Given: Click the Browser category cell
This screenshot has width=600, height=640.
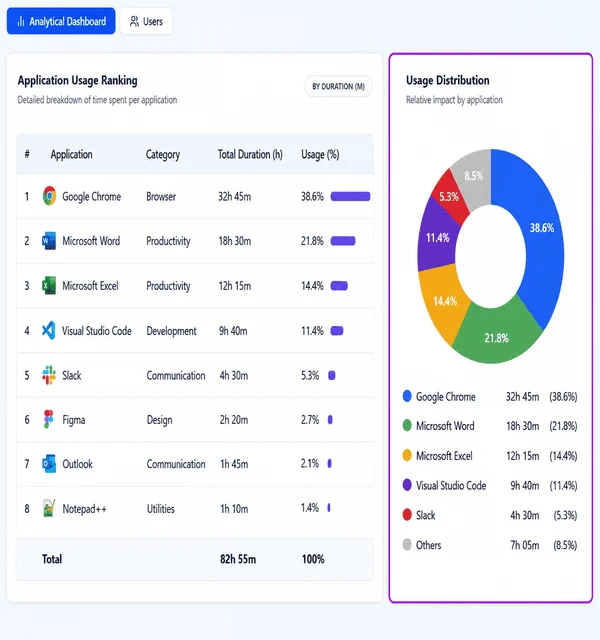Looking at the screenshot, I should 161,196.
